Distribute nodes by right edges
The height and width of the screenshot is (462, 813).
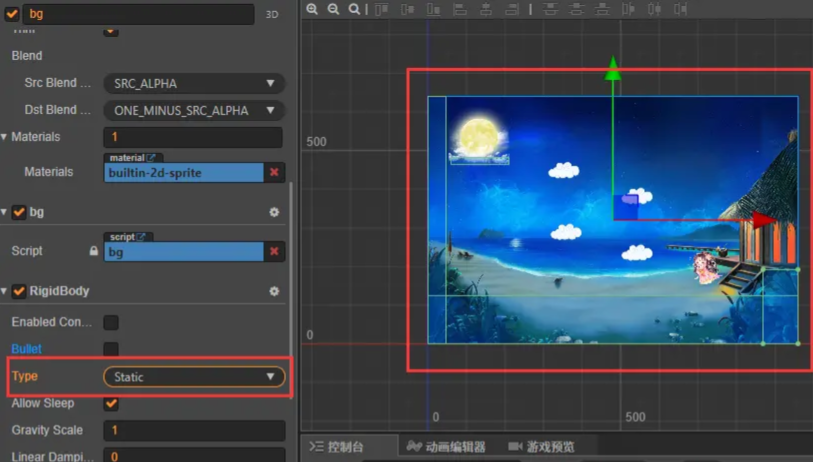(x=680, y=9)
